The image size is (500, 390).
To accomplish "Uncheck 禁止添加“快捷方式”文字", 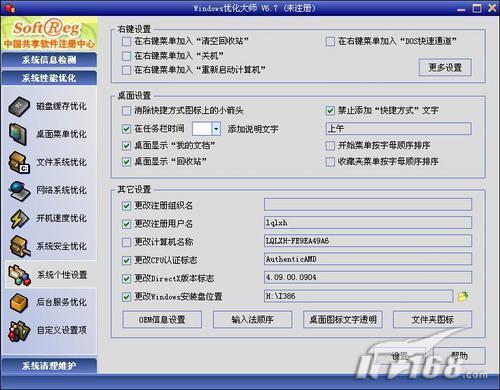I will click(x=330, y=111).
